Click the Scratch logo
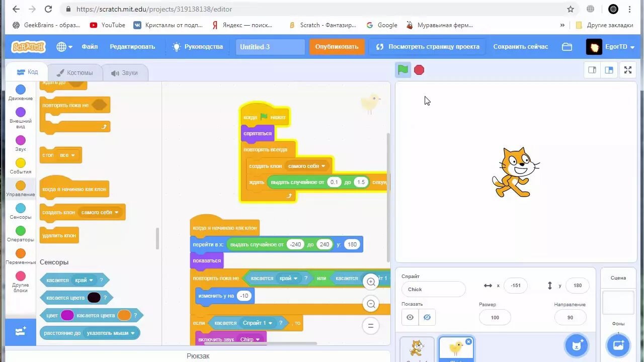This screenshot has height=362, width=644. (x=29, y=47)
